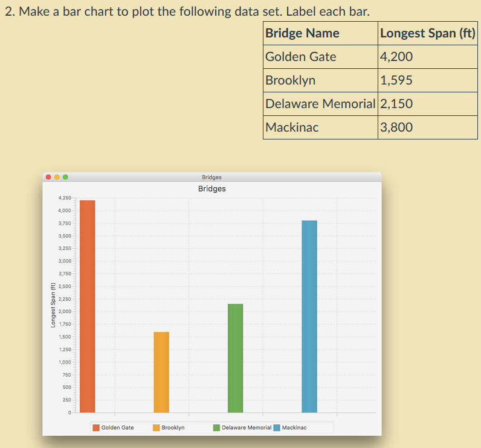
Task: Click the yellow minimize button of Bridges window
Action: click(57, 177)
